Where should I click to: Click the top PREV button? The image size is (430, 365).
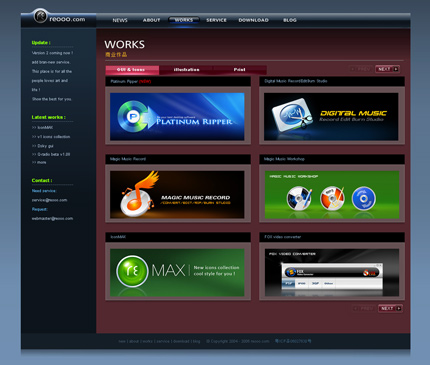pyautogui.click(x=361, y=69)
